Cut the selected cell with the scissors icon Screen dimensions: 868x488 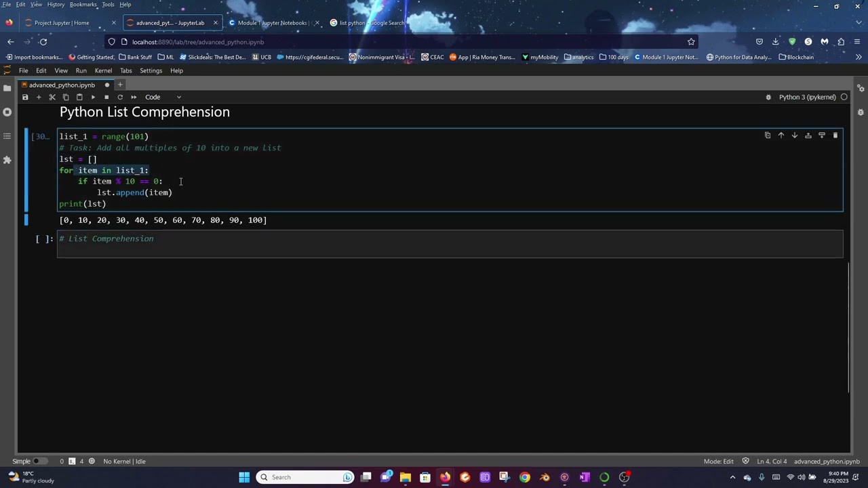pyautogui.click(x=52, y=97)
